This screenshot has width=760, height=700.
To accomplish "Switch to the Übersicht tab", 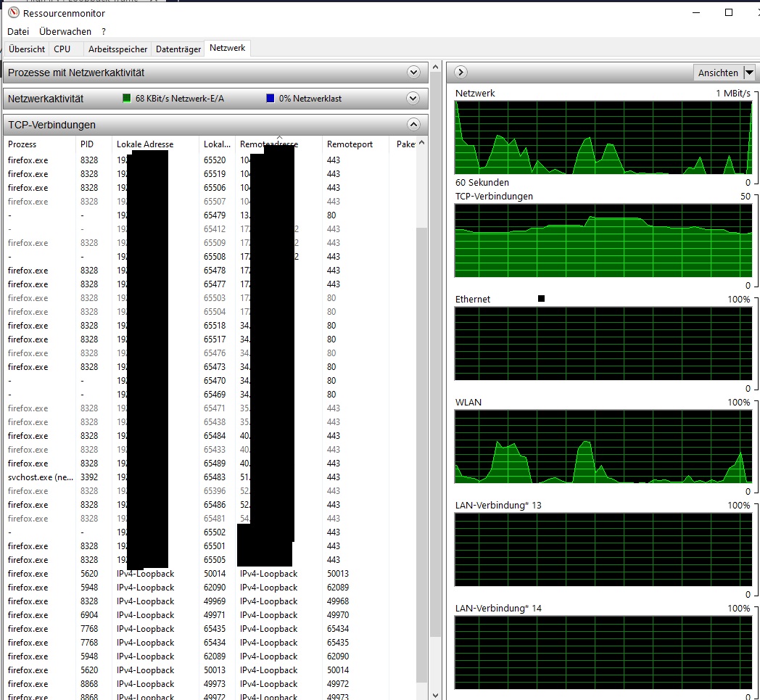I will click(x=27, y=49).
